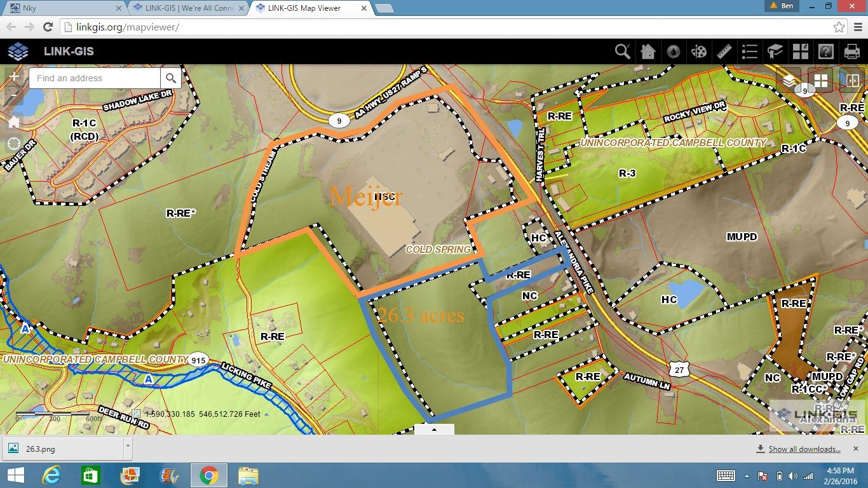Bookmark this page with the star
The image size is (868, 488).
point(839,27)
